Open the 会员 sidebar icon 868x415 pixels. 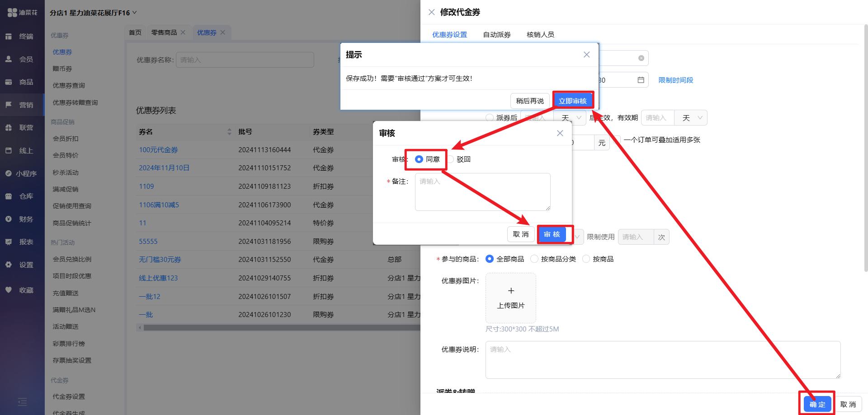pos(9,59)
